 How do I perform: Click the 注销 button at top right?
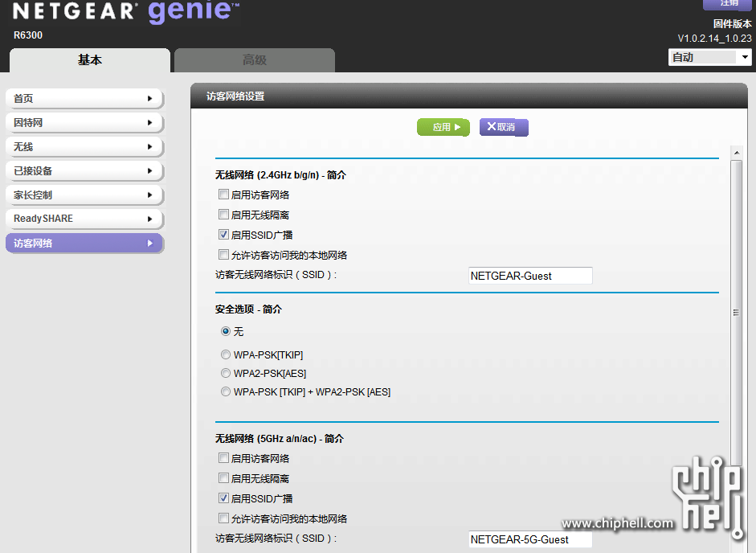729,4
